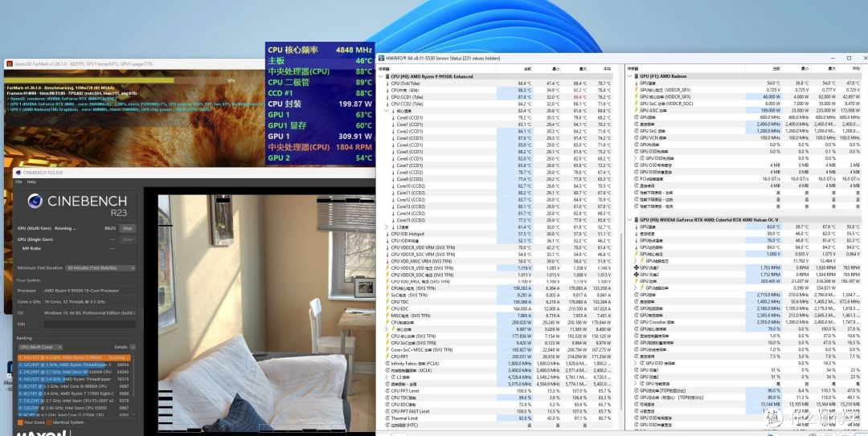Click the Processor field showing AMD Ryzen 9 9950X

pos(88,291)
